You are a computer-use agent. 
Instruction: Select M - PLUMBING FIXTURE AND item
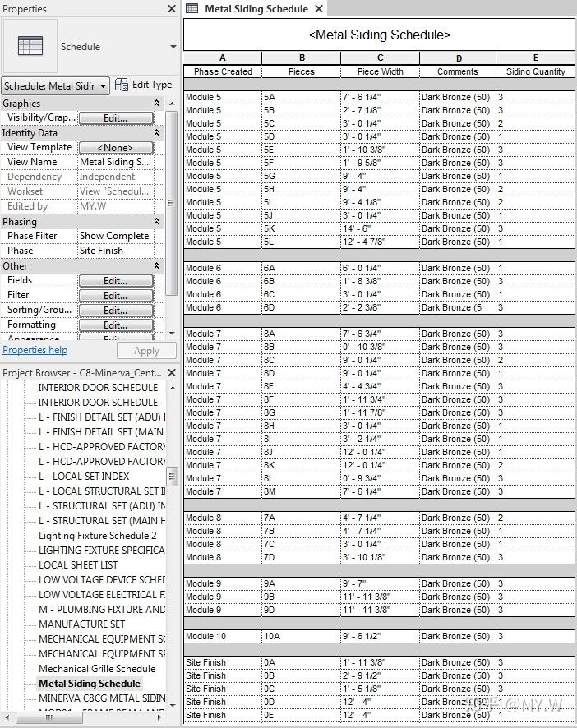point(102,609)
